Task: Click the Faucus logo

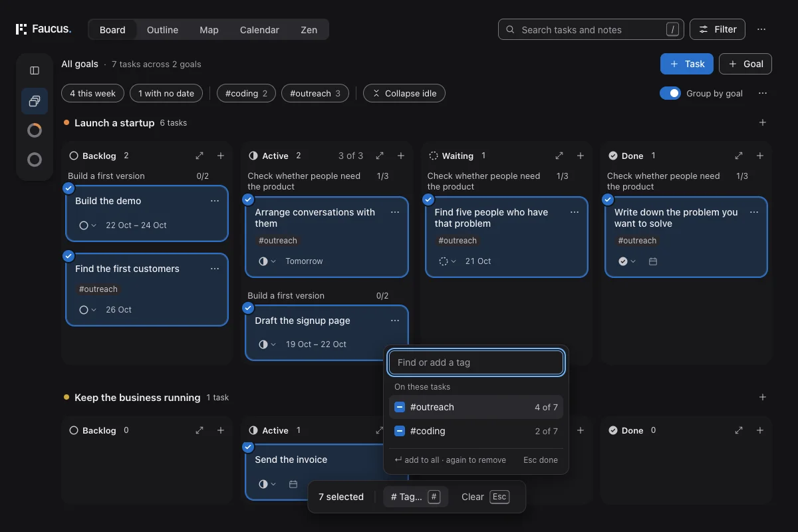Action: [x=43, y=29]
